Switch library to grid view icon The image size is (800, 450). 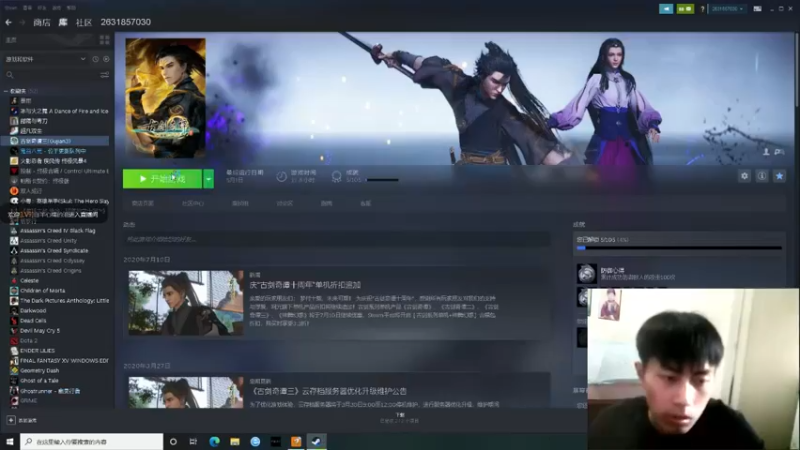(x=105, y=40)
